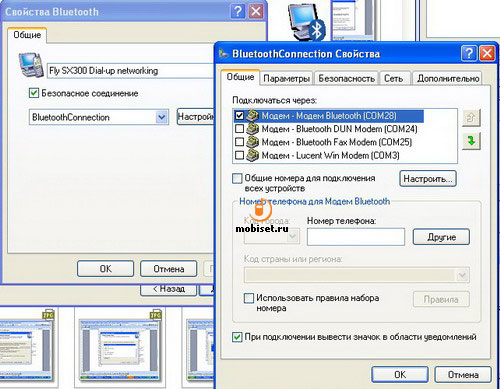Click the Другие button
This screenshot has height=389, width=500.
441,237
